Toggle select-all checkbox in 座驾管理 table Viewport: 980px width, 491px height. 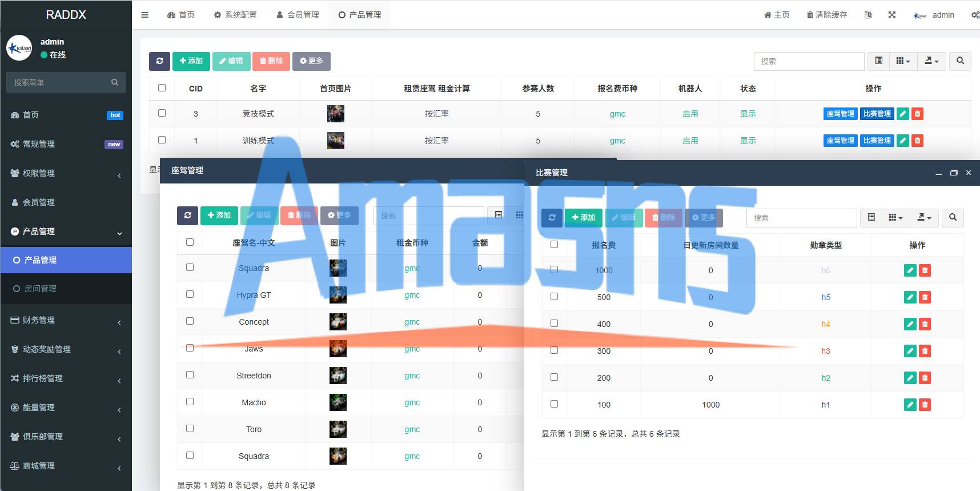[190, 242]
